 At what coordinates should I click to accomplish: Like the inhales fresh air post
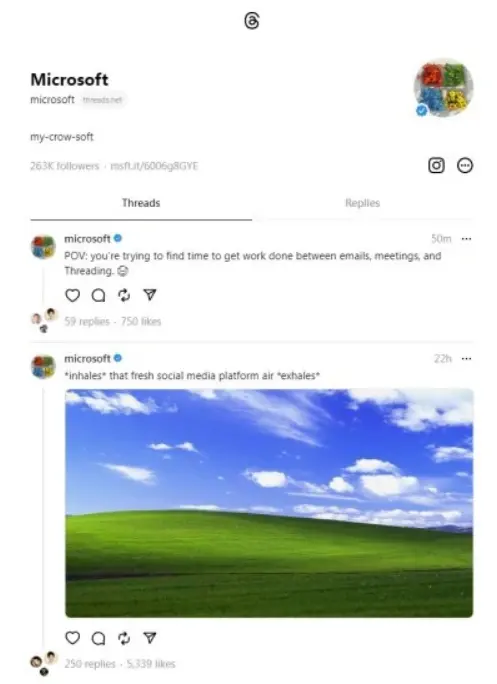72,638
